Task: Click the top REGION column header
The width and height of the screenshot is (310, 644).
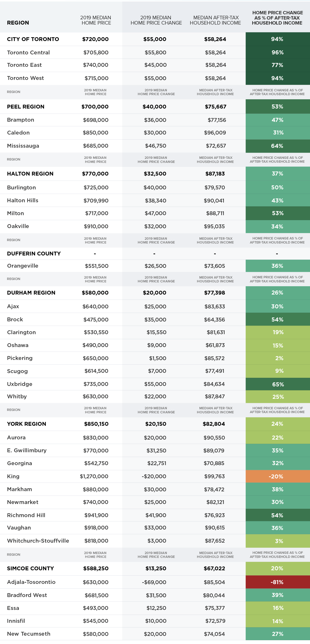Action: tap(18, 23)
